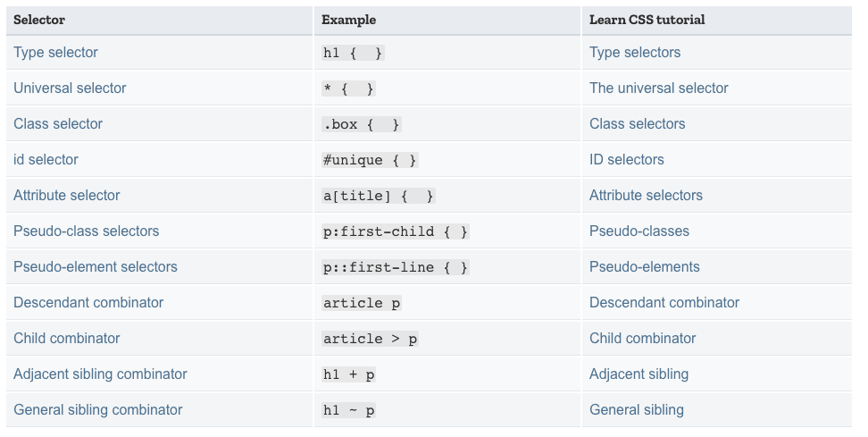
Task: Open the "General sibling combinator" link
Action: [x=97, y=410]
